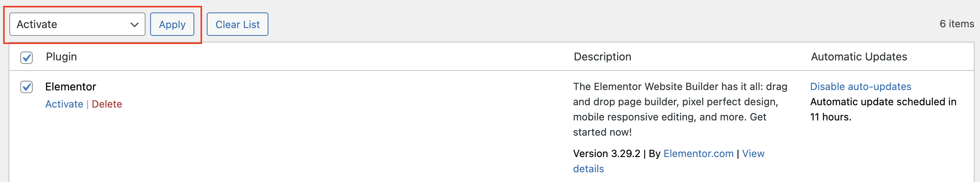Open the Elementor.com author link

(x=698, y=154)
